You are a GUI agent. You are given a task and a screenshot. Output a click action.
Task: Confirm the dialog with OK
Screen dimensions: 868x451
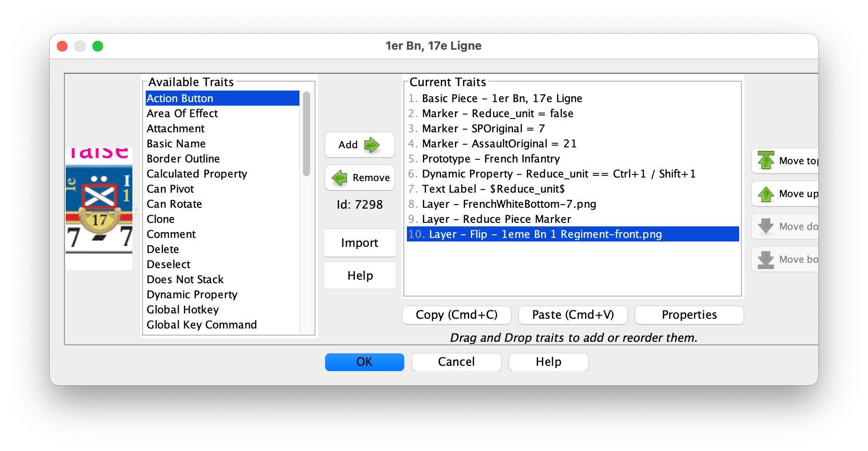tap(364, 362)
